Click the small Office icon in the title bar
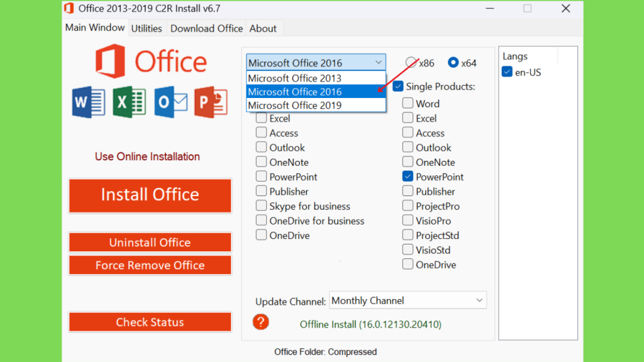This screenshot has height=362, width=644. (x=69, y=8)
